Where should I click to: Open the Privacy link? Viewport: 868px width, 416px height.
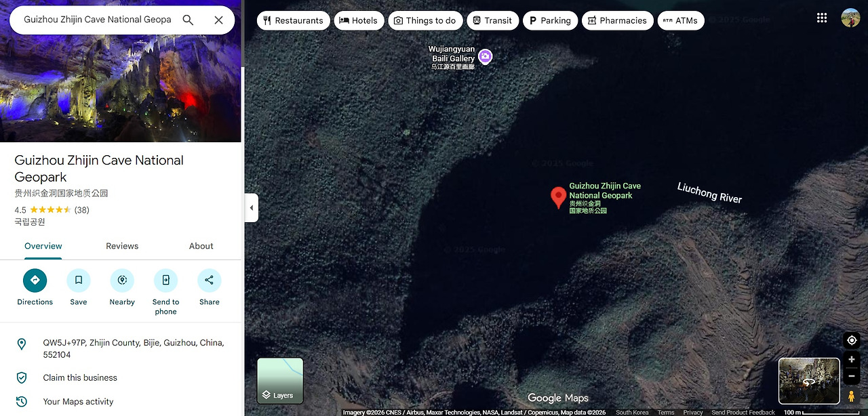(693, 412)
